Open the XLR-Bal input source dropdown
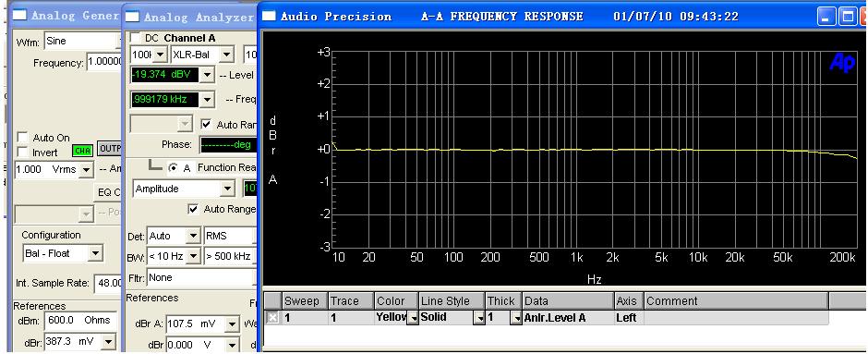 (x=226, y=55)
